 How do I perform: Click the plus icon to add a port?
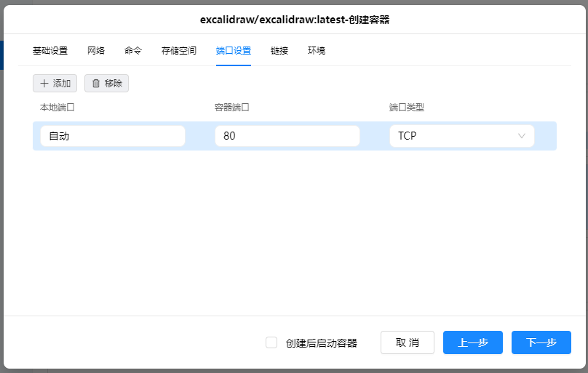click(44, 84)
